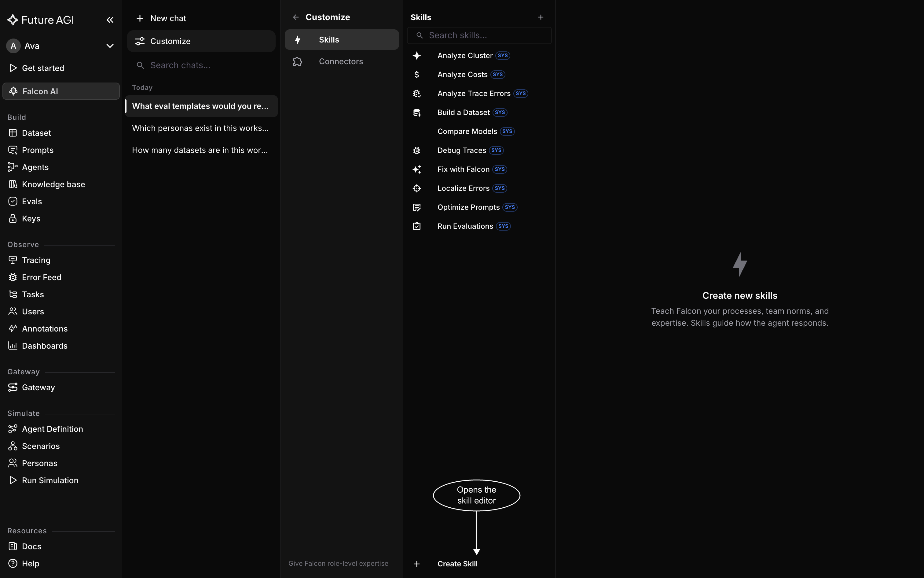Open the Analyze Trace Errors skill
Image resolution: width=924 pixels, height=578 pixels.
click(x=479, y=94)
